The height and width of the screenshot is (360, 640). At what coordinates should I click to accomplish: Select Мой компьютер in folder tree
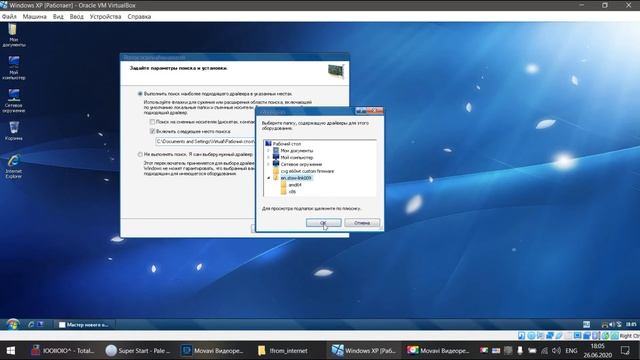[297, 158]
